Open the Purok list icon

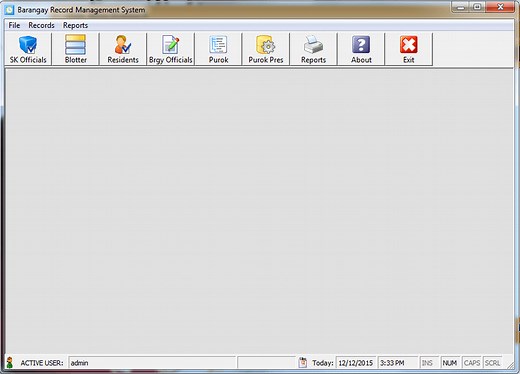tap(218, 49)
